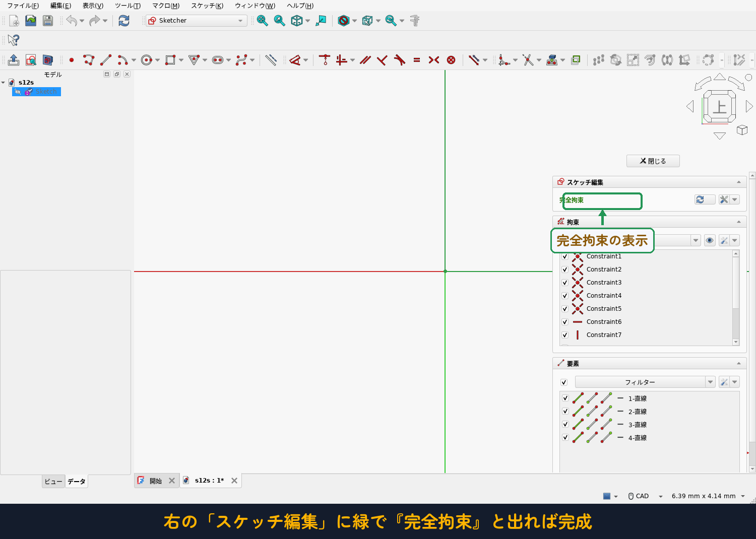
Task: Apply the symmetric constraint
Action: tap(434, 60)
